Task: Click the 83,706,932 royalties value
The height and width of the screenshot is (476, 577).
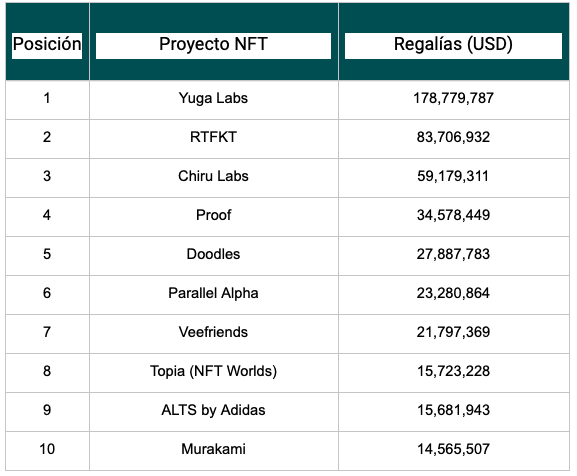Action: [x=454, y=139]
